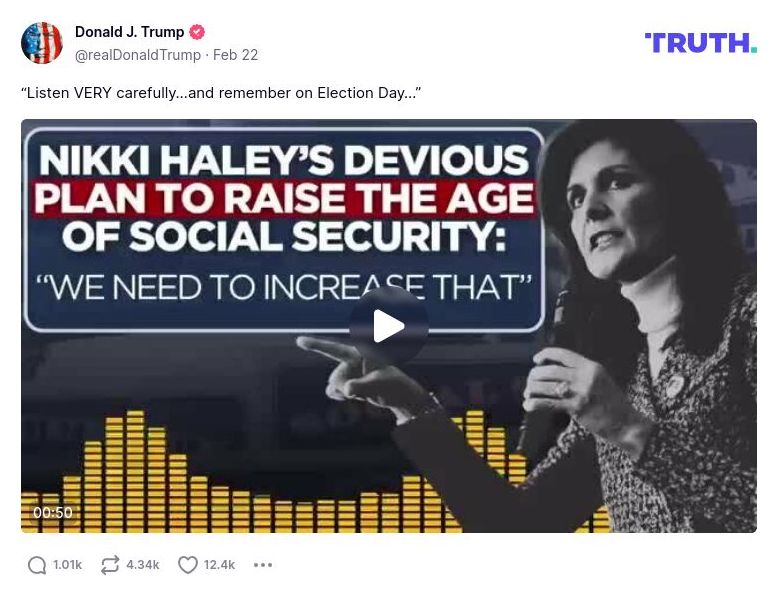Image resolution: width=778 pixels, height=596 pixels.
Task: Click the 00:50 video duration label
Action: (x=53, y=513)
